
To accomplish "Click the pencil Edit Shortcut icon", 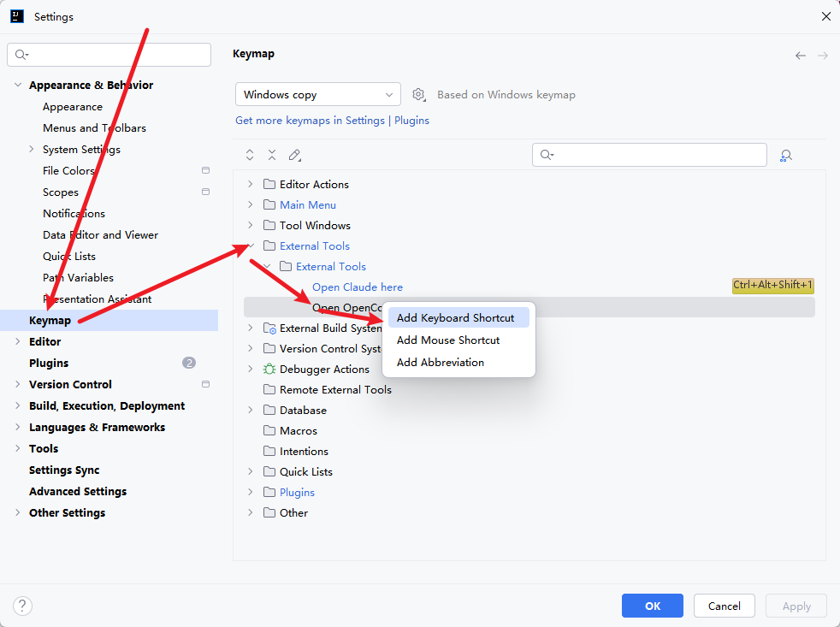I will [294, 156].
